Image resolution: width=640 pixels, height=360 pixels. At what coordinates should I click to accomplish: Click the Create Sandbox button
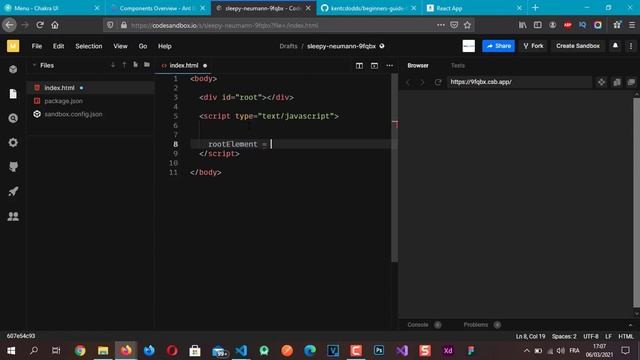pos(578,46)
